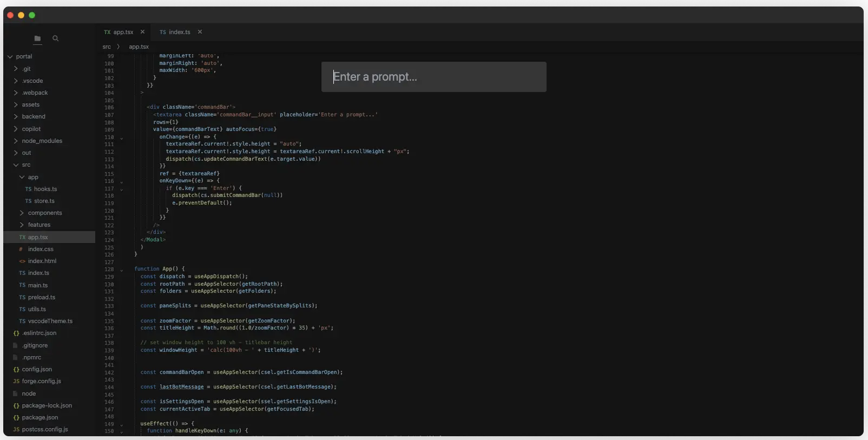The image size is (868, 440).
Task: Open package.json from the file tree
Action: (40, 417)
